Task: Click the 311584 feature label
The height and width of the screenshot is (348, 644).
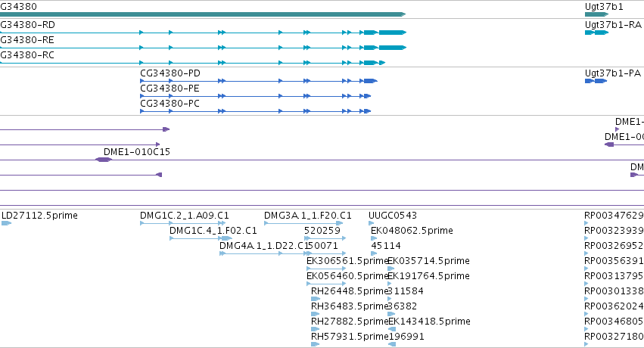Action: point(406,291)
